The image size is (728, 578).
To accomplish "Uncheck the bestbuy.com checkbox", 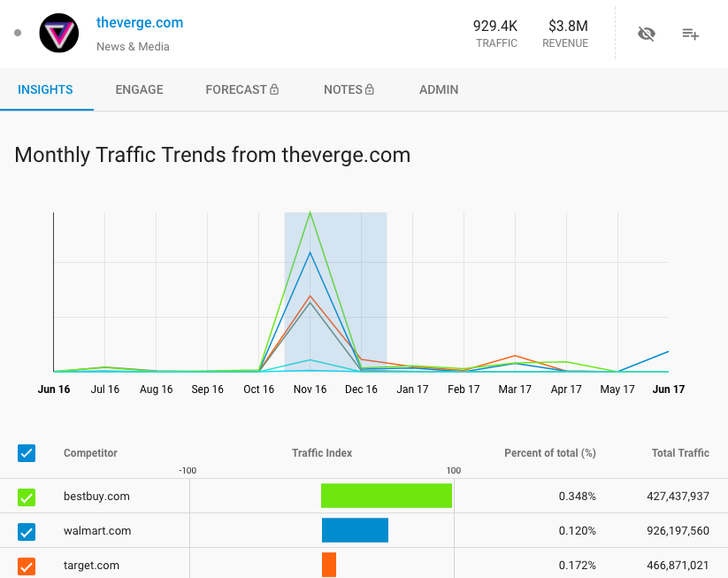I will [27, 497].
